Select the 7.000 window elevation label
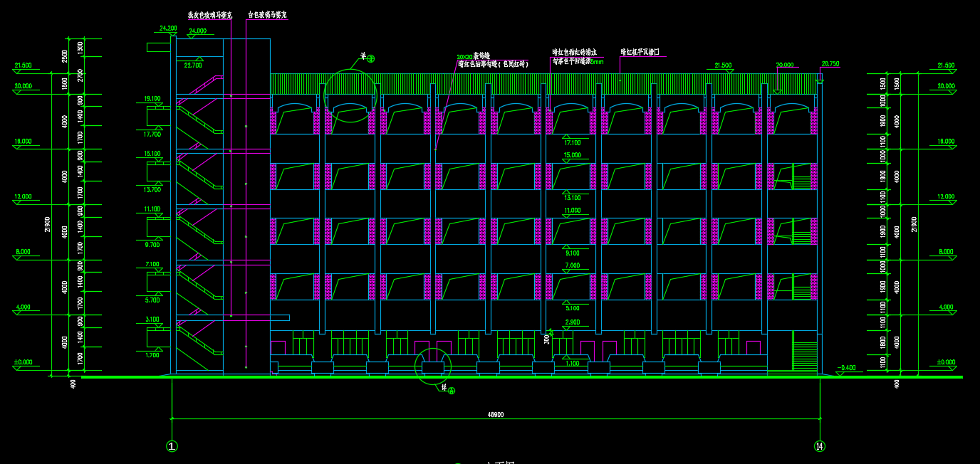 (x=572, y=265)
